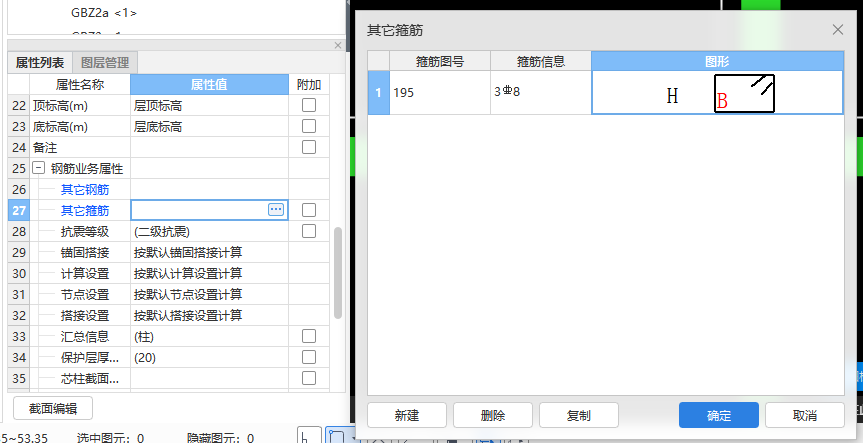Click the 芯柱截面 value cell

[209, 379]
